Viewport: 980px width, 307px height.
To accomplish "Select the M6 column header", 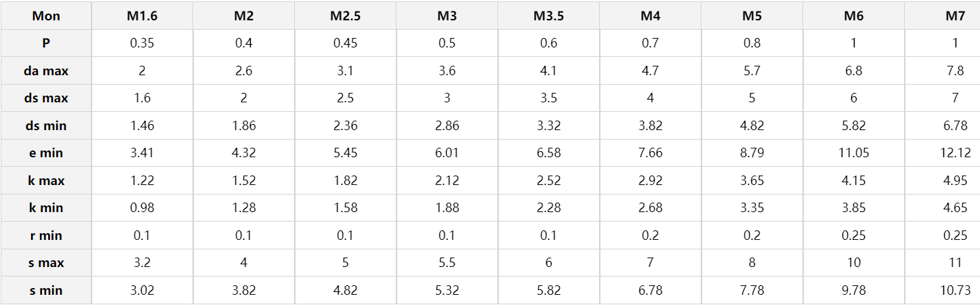I will click(853, 16).
